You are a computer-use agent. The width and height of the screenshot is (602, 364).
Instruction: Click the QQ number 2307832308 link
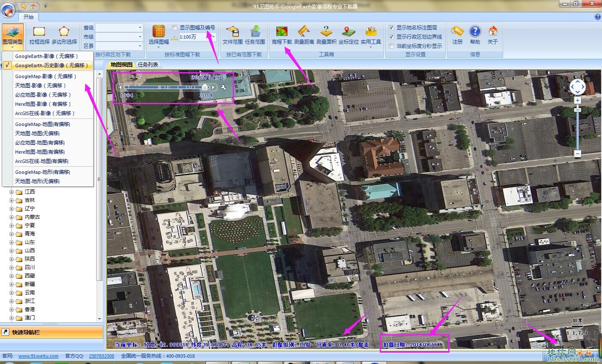pos(101,356)
